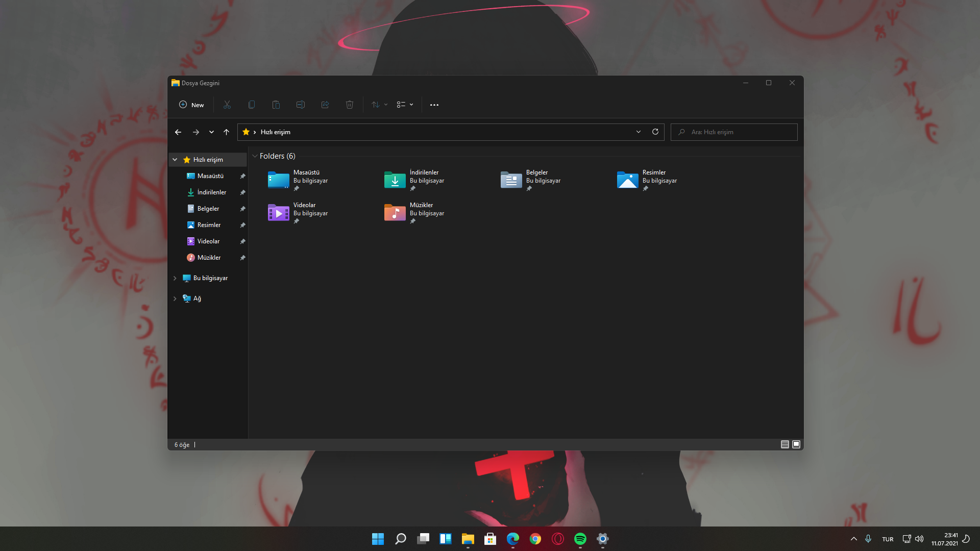The width and height of the screenshot is (980, 551).
Task: Click the New button
Action: coord(191,105)
